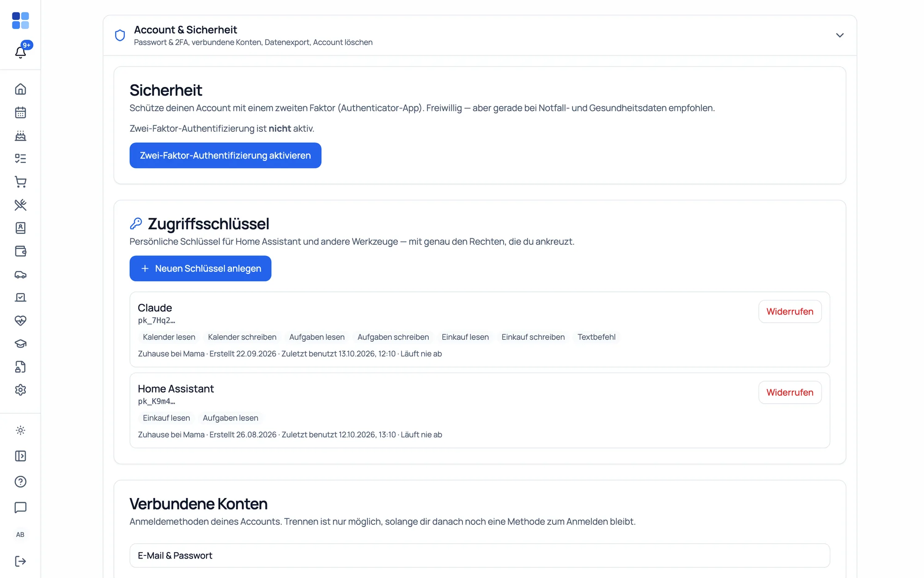Click the pk_K9m4… key prefix

coord(157,401)
